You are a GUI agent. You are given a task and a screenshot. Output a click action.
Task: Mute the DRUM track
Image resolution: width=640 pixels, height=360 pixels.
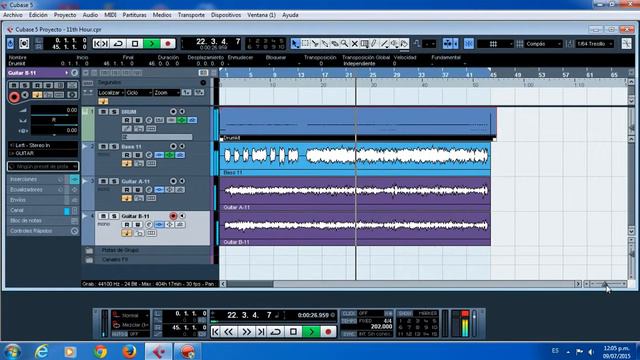click(x=103, y=111)
